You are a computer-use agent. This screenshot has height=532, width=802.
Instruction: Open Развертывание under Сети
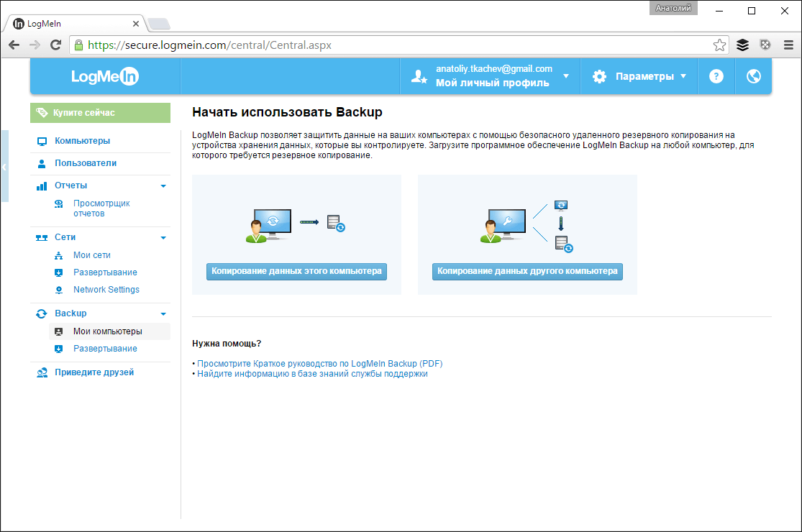[x=105, y=272]
